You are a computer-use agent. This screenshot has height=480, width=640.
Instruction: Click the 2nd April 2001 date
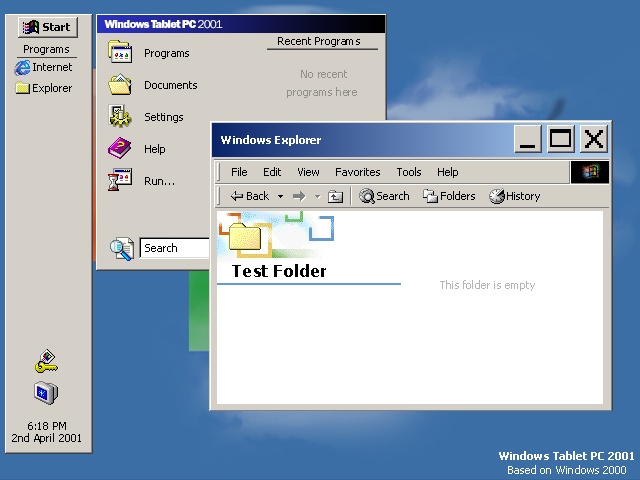[47, 438]
